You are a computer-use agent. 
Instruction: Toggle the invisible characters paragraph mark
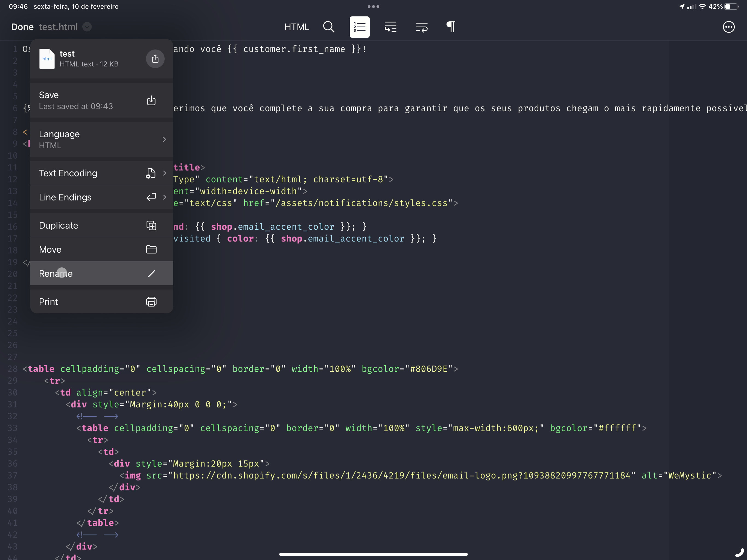(451, 27)
